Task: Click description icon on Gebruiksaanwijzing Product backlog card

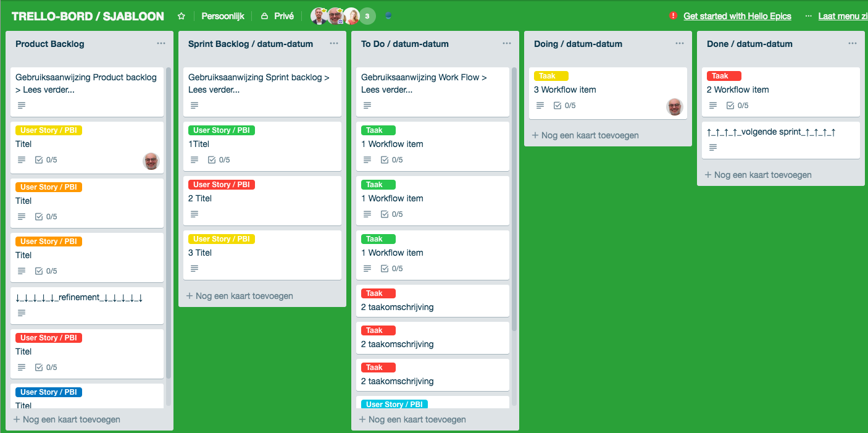Action: (22, 106)
